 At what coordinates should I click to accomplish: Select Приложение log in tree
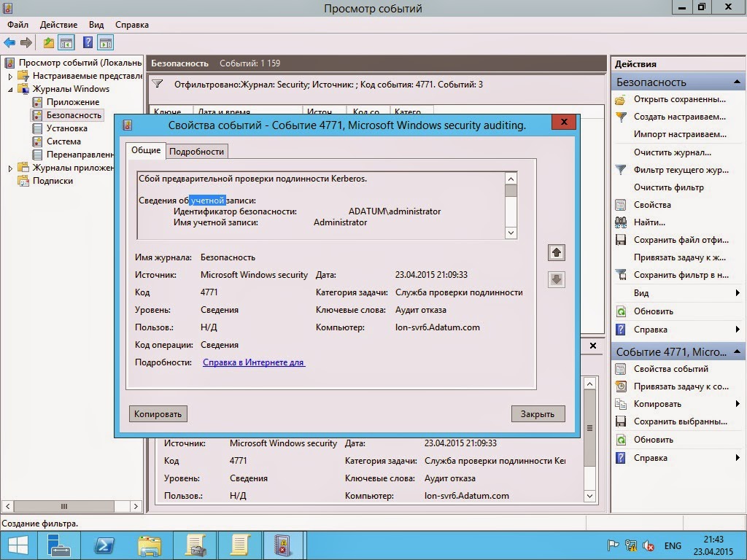click(x=72, y=102)
